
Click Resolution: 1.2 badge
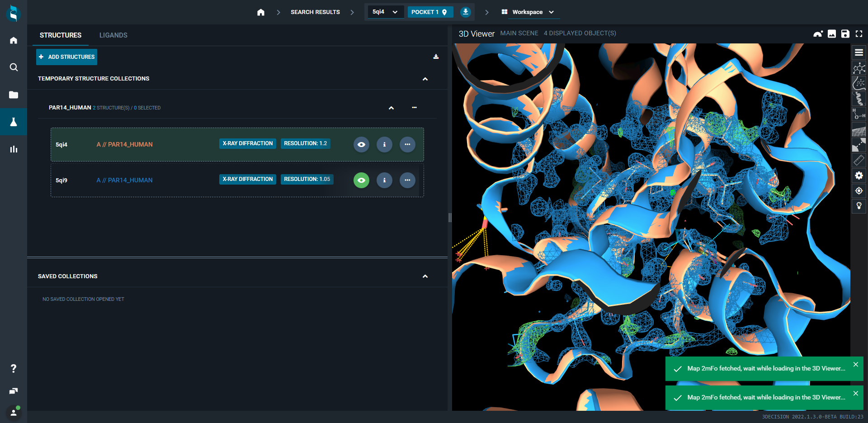point(306,143)
